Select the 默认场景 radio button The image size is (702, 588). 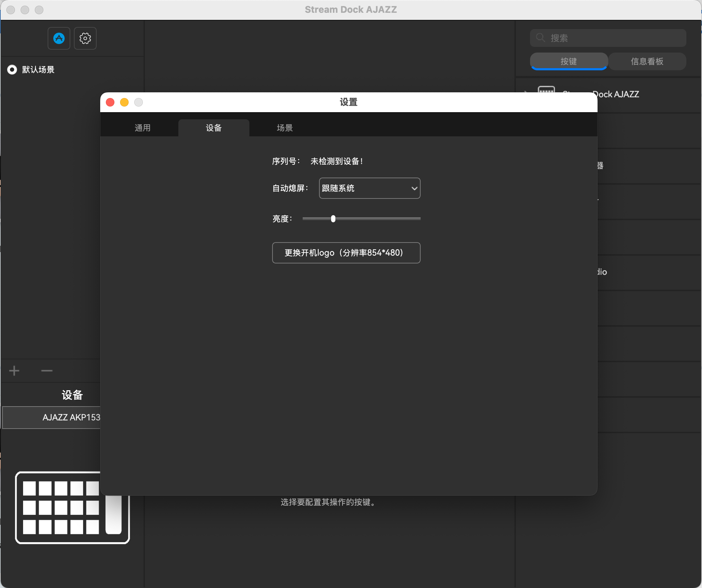pos(12,70)
